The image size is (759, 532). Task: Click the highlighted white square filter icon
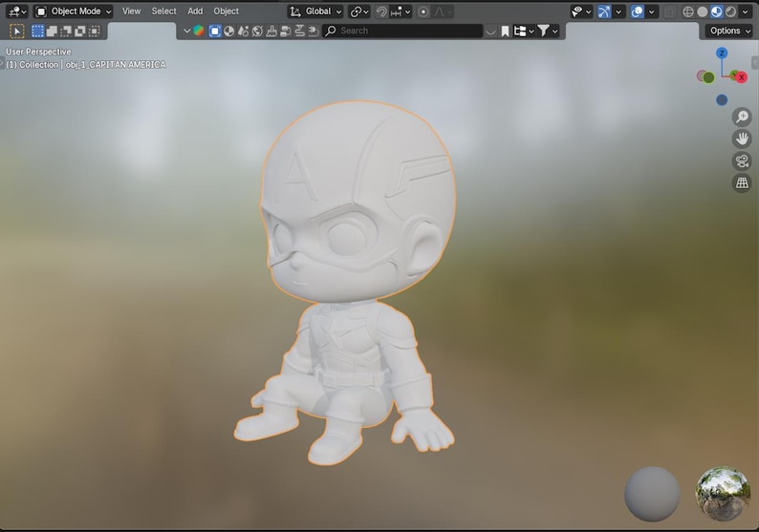point(214,31)
